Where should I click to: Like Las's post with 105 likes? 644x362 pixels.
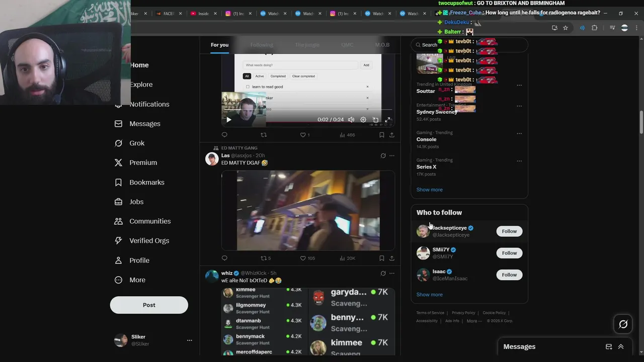307,258
